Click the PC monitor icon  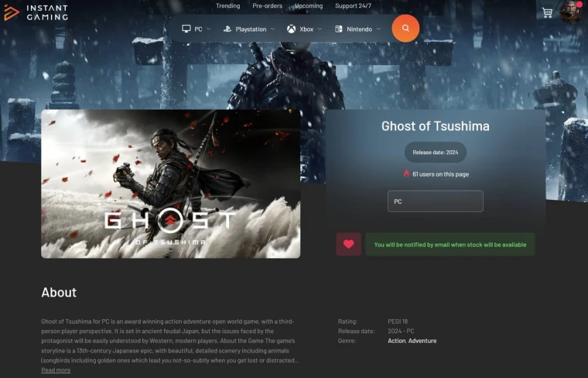click(x=186, y=29)
